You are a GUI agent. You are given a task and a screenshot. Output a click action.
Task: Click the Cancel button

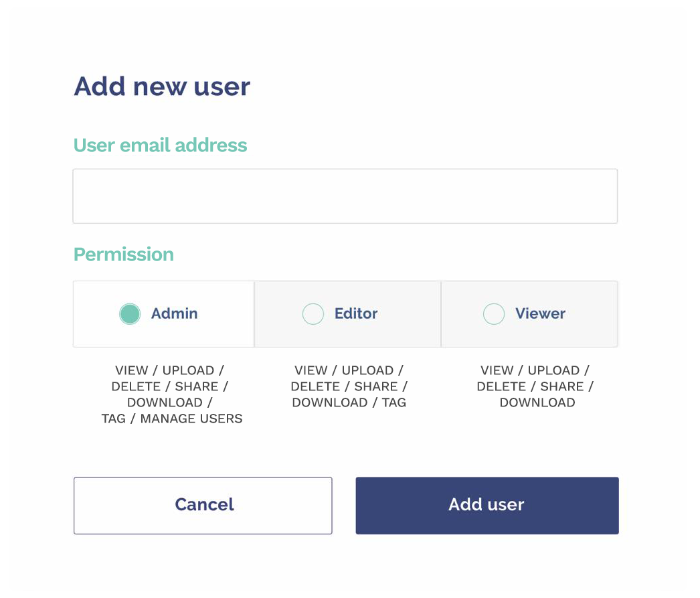click(203, 505)
